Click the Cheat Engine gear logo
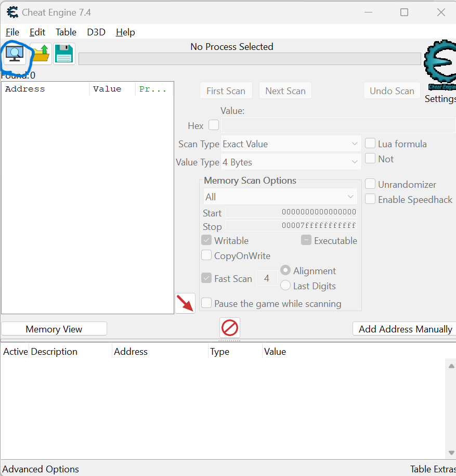Screen dimensions: 456x476 [x=440, y=65]
